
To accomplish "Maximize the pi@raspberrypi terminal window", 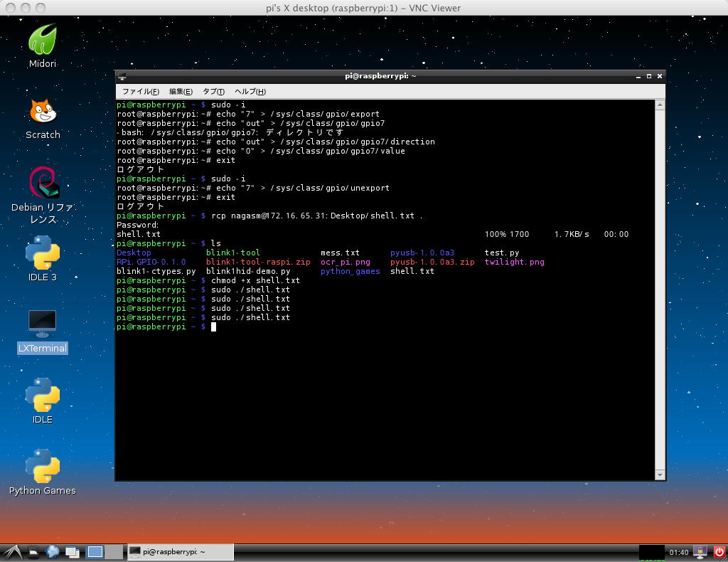I will tap(649, 76).
